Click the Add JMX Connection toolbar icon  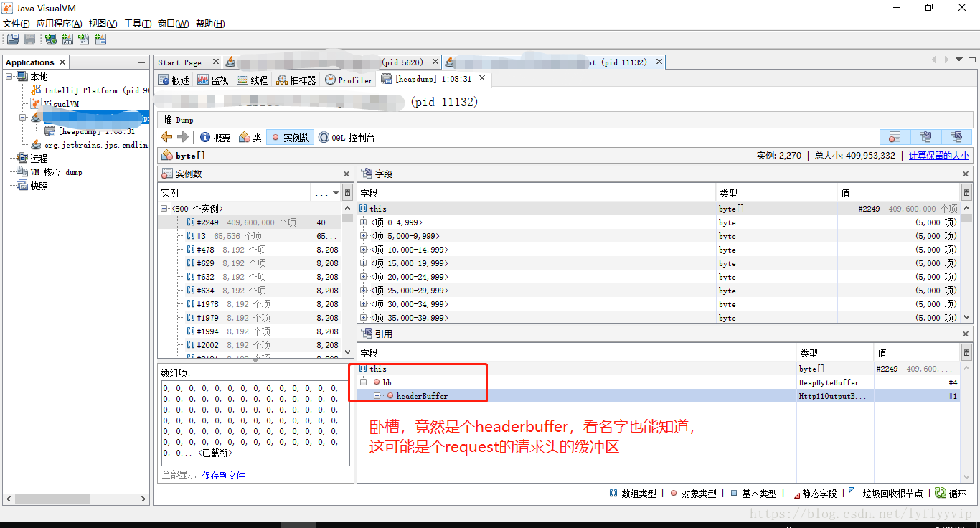(x=67, y=39)
